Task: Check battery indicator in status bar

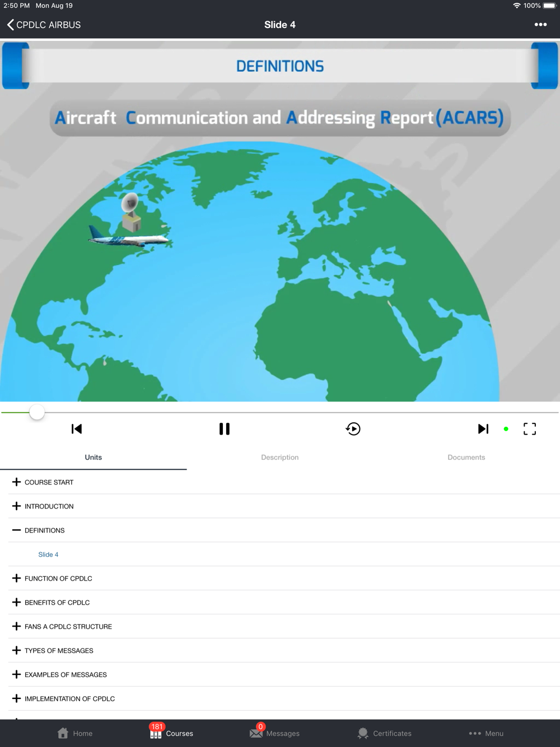Action: tap(549, 6)
